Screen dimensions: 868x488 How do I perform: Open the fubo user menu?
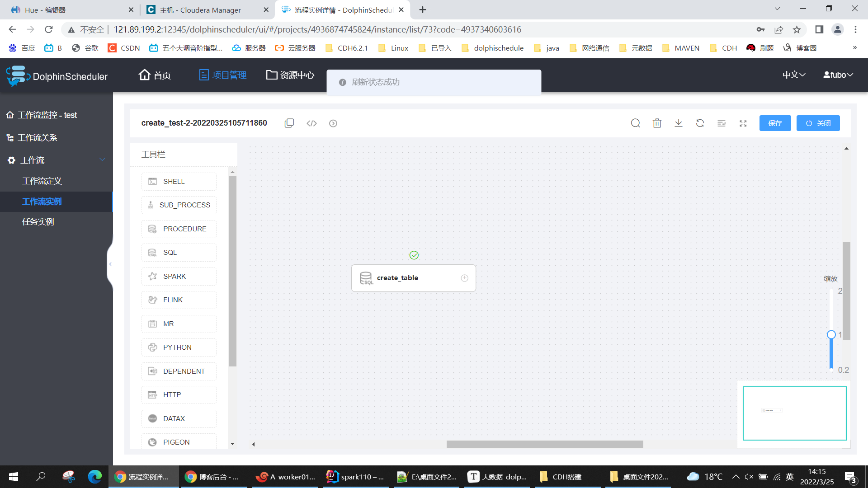[838, 75]
